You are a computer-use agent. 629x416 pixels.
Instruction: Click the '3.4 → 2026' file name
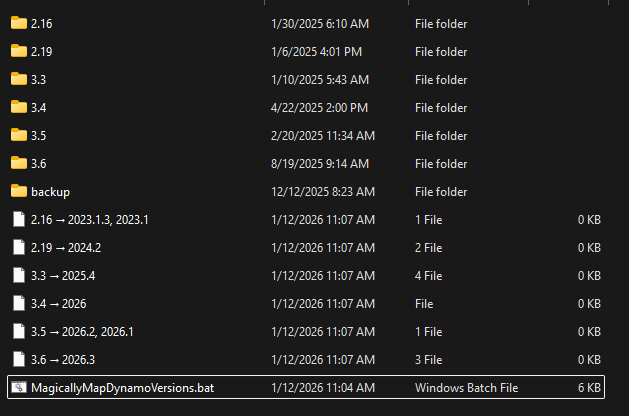(59, 303)
